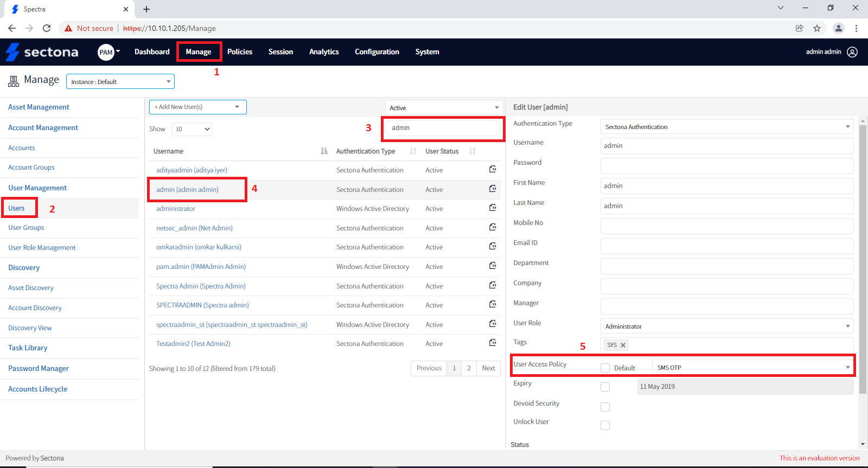Image resolution: width=868 pixels, height=468 pixels.
Task: Bookmark this page with the star icon
Action: [817, 28]
